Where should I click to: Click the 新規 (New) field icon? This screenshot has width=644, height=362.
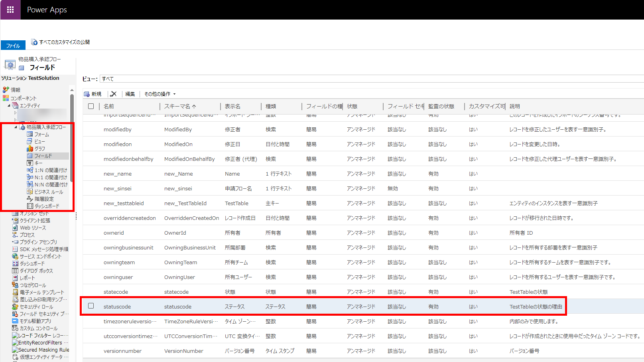click(x=87, y=94)
